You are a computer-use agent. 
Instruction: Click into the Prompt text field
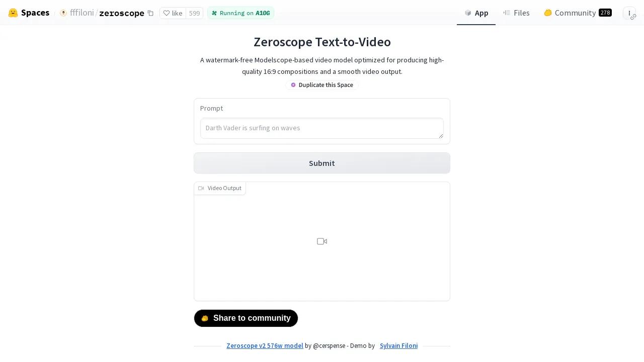click(x=322, y=128)
